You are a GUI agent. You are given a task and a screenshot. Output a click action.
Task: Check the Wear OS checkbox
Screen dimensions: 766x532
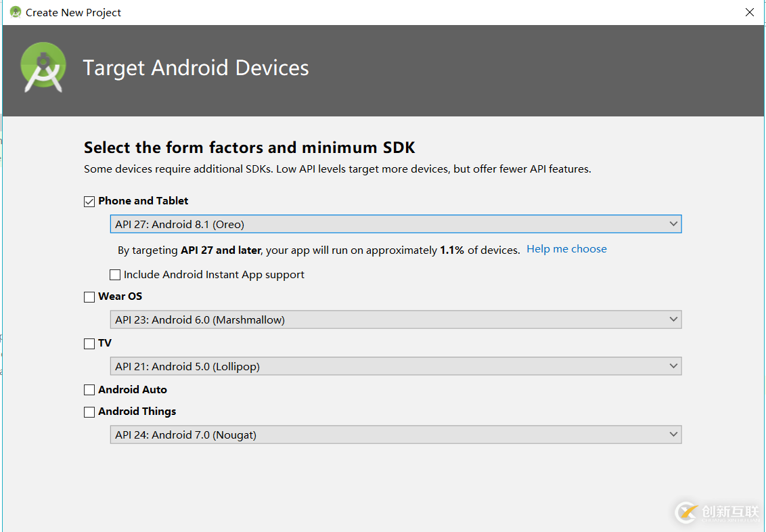[89, 296]
